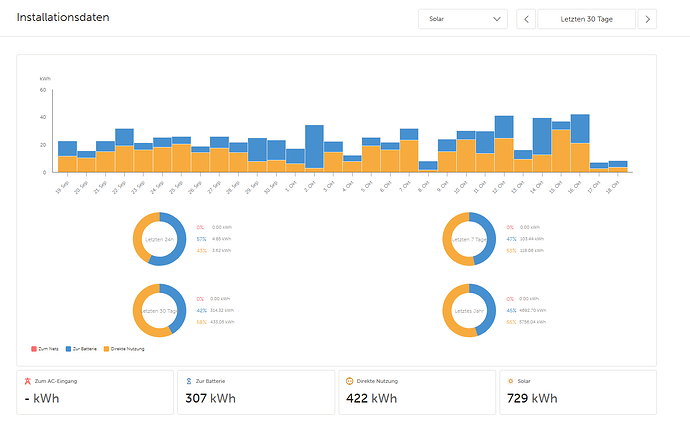Image resolution: width=690 pixels, height=424 pixels.
Task: Click the 422 kWh direct use total
Action: (x=371, y=398)
